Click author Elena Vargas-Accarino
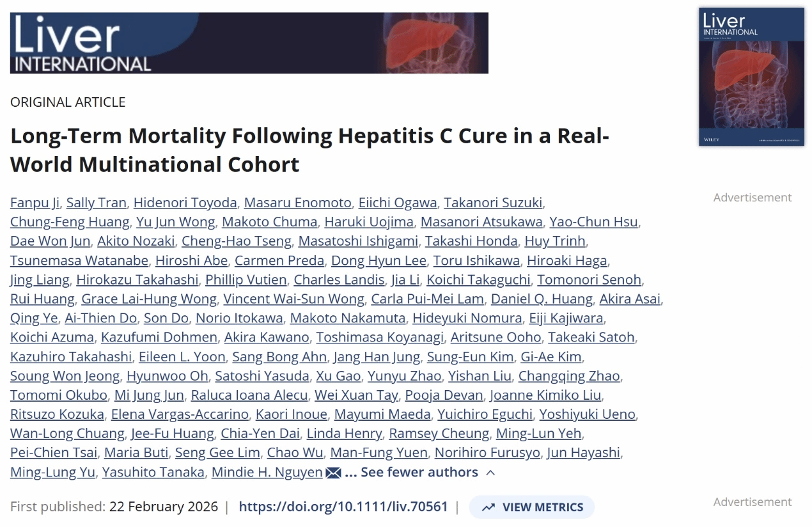The image size is (812, 527). tap(180, 414)
